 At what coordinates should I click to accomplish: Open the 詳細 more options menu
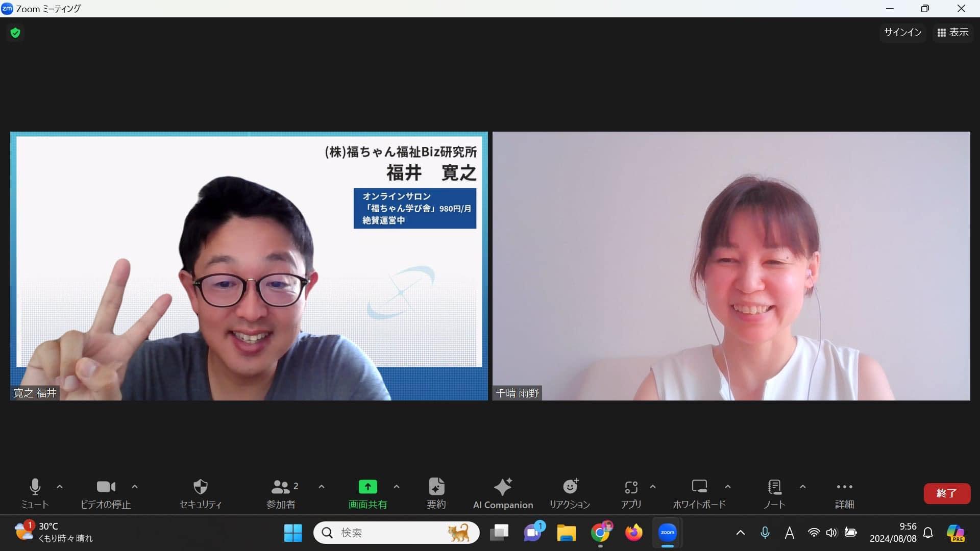tap(844, 493)
